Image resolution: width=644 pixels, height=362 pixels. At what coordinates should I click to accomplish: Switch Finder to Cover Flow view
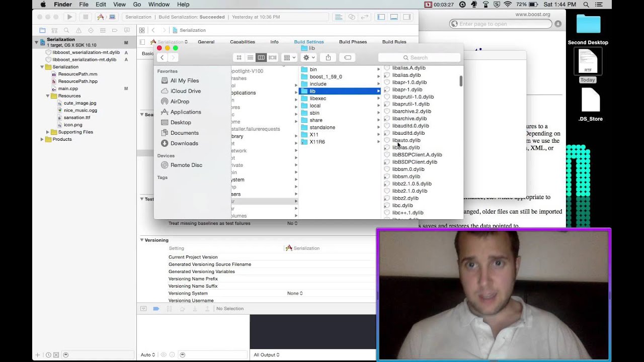[272, 57]
